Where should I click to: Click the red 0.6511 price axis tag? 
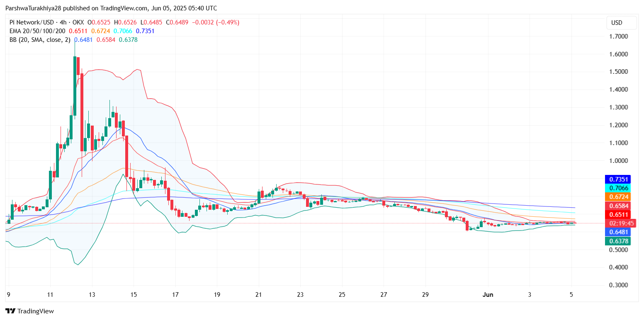pyautogui.click(x=618, y=214)
